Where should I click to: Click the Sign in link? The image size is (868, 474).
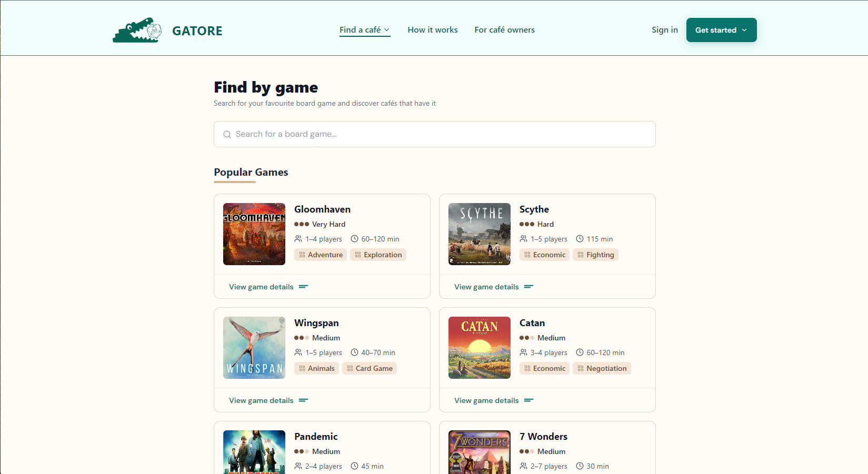pos(665,30)
